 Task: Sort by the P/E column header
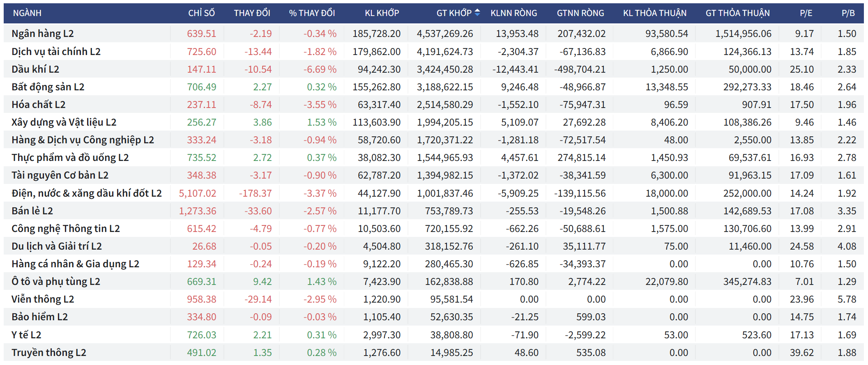[806, 13]
